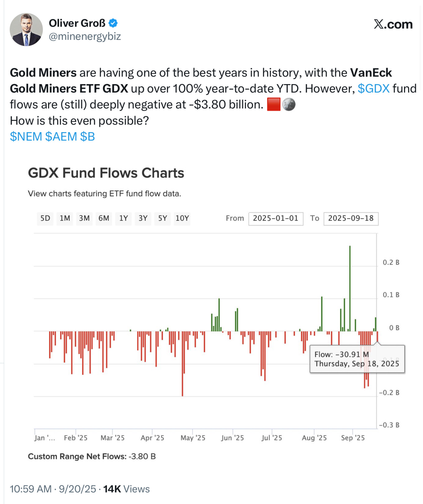This screenshot has width=423, height=504.
Task: Select the 5Y time range
Action: (x=163, y=218)
